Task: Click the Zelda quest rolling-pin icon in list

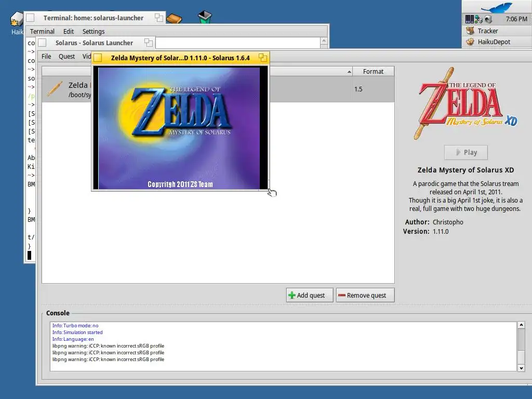Action: (55, 89)
